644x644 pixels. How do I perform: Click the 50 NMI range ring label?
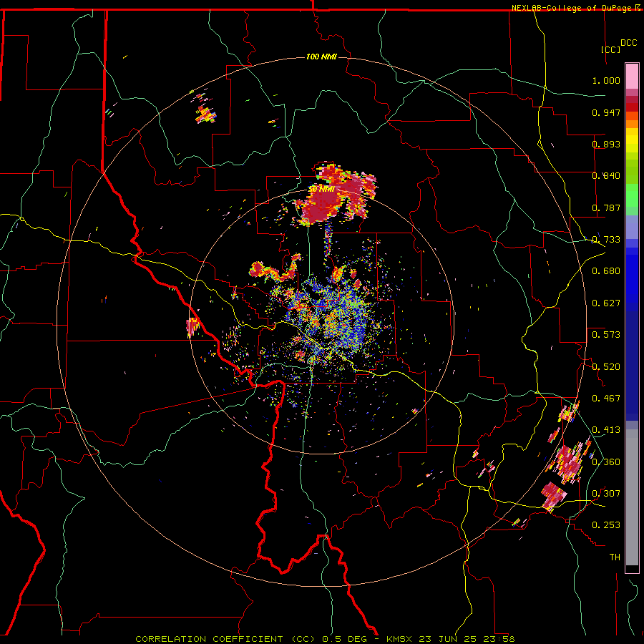click(321, 190)
